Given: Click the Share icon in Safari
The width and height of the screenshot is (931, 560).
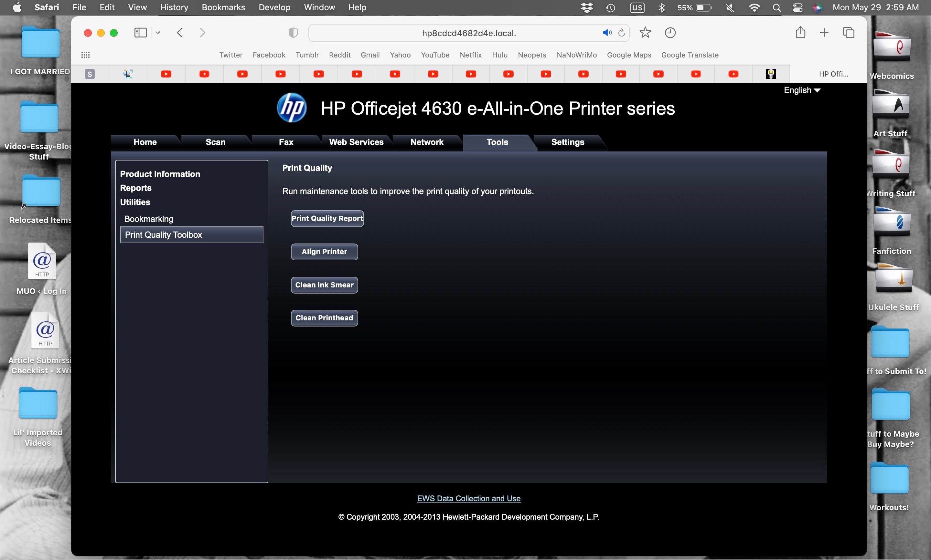Looking at the screenshot, I should point(800,33).
